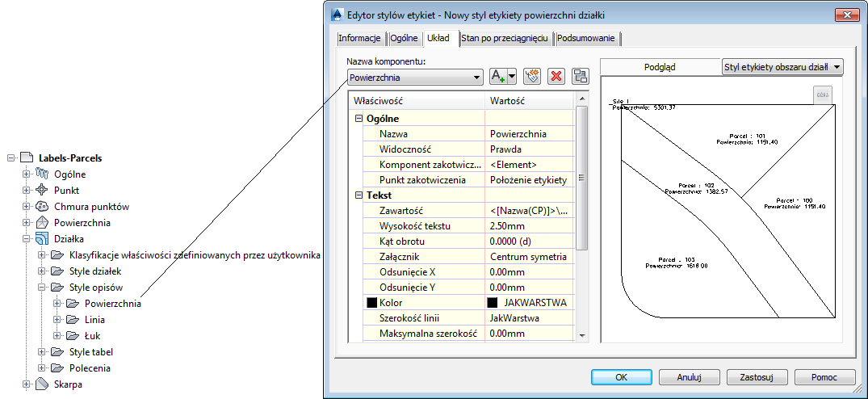The image size is (868, 399).
Task: Click the property grid scroll up arrow
Action: tap(581, 99)
